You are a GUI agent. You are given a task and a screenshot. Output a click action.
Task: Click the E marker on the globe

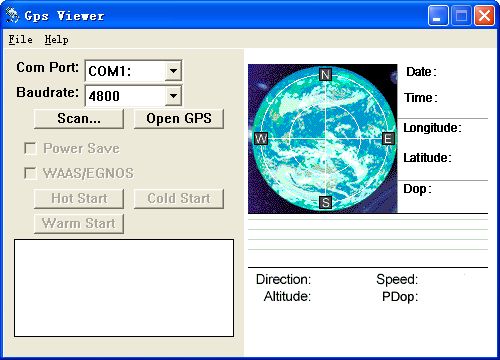coord(388,138)
